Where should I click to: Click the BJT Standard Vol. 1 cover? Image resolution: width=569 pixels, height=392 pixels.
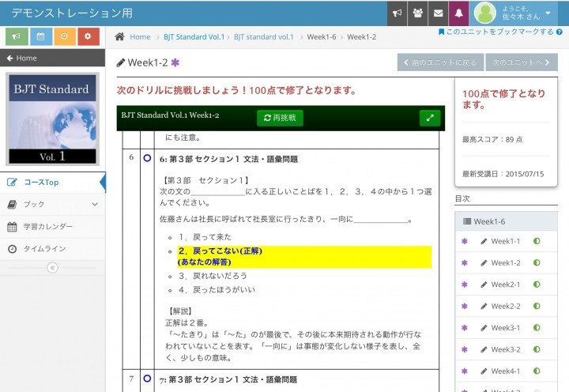click(52, 119)
